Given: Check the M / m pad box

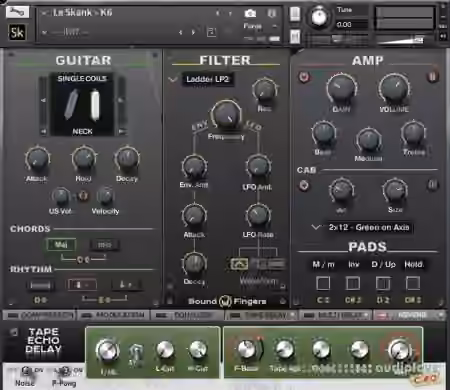Looking at the screenshot, I should pyautogui.click(x=323, y=283).
